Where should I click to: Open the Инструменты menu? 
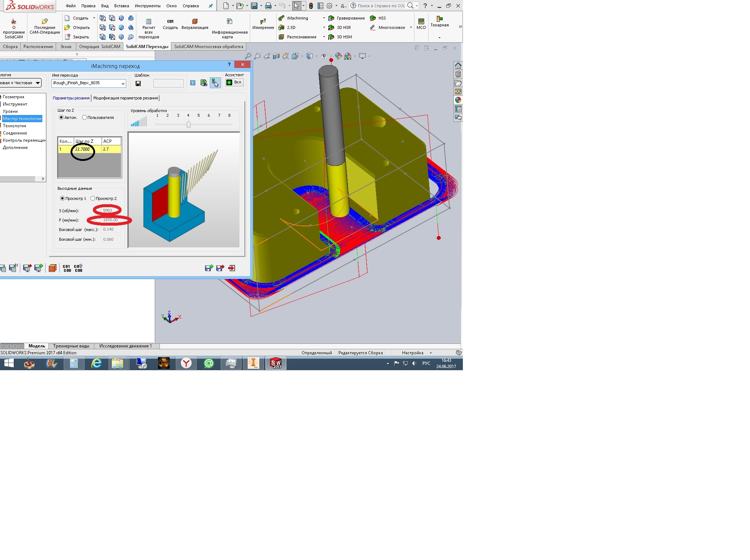point(148,6)
